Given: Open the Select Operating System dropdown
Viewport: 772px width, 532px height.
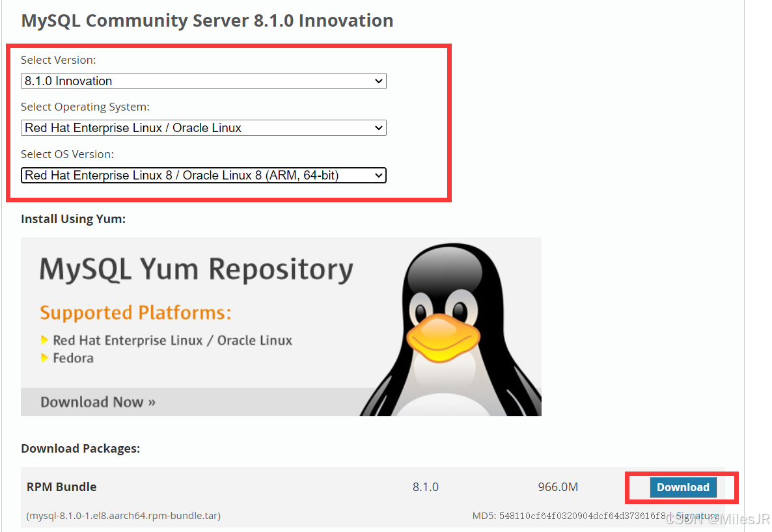Looking at the screenshot, I should click(x=203, y=128).
